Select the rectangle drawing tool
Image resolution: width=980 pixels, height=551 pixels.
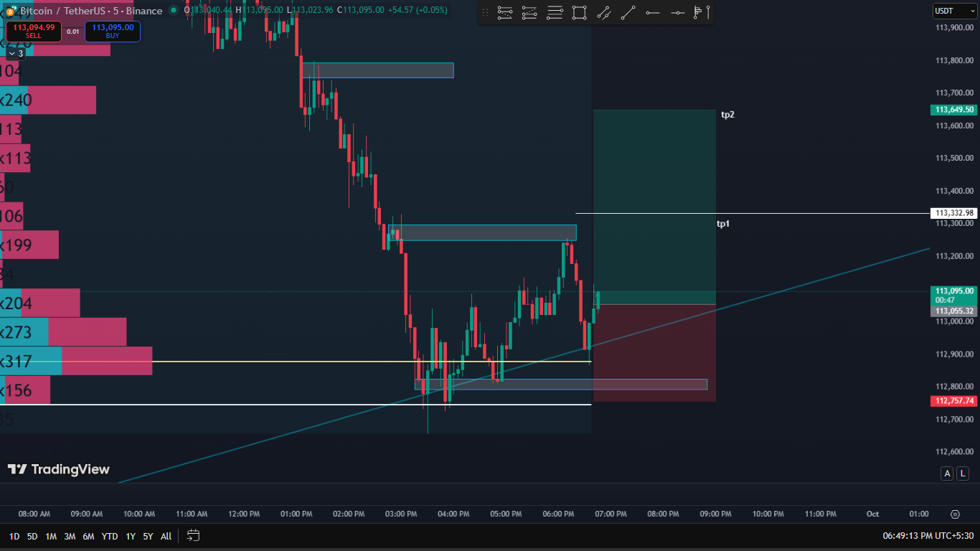click(x=579, y=12)
